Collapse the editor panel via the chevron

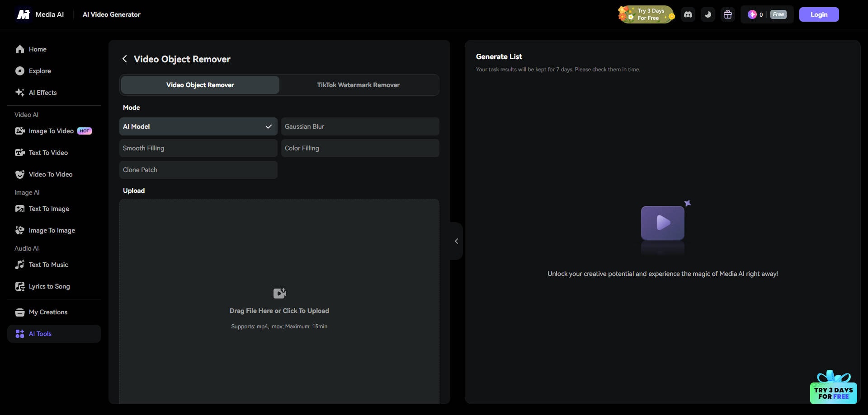(x=456, y=241)
